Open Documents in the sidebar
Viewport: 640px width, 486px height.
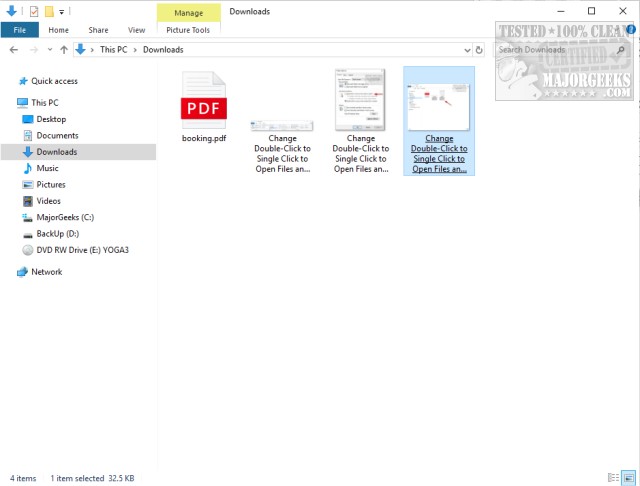pos(57,135)
